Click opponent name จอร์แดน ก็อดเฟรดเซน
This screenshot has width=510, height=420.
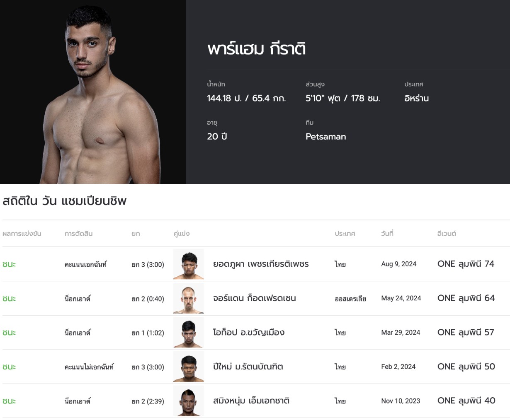tap(255, 298)
